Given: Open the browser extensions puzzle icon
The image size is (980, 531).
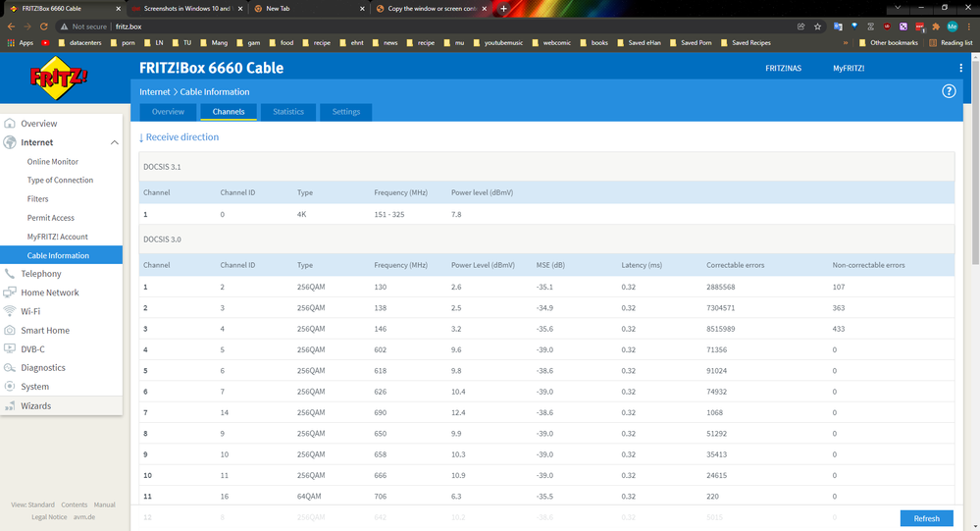Looking at the screenshot, I should pos(936,27).
